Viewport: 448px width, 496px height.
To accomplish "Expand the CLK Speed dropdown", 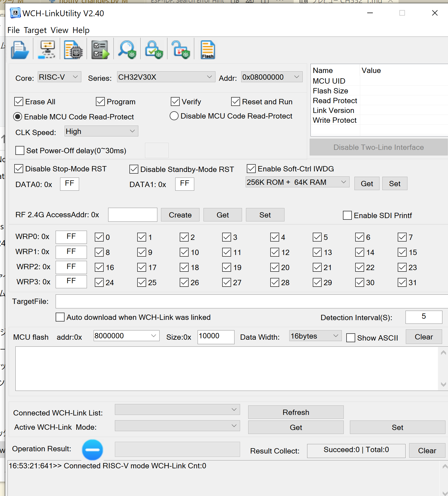I will click(x=101, y=131).
